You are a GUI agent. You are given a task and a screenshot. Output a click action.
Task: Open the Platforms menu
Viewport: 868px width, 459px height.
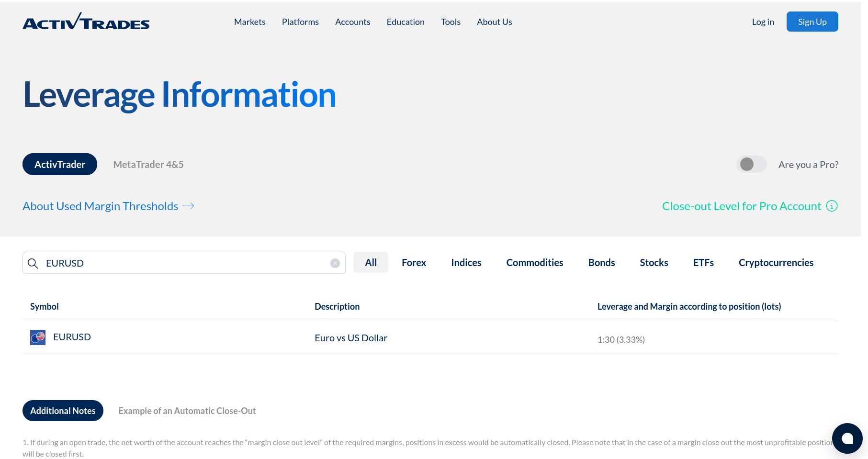coord(300,22)
